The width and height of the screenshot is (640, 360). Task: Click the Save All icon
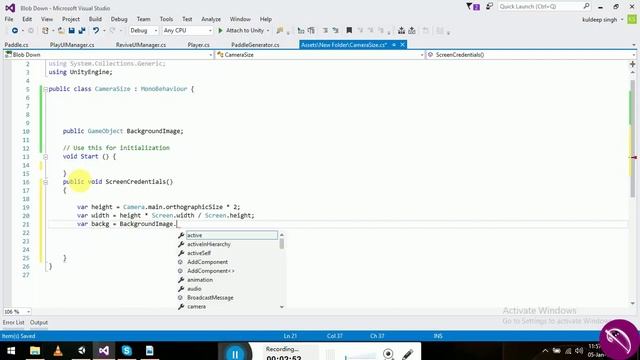(82, 31)
